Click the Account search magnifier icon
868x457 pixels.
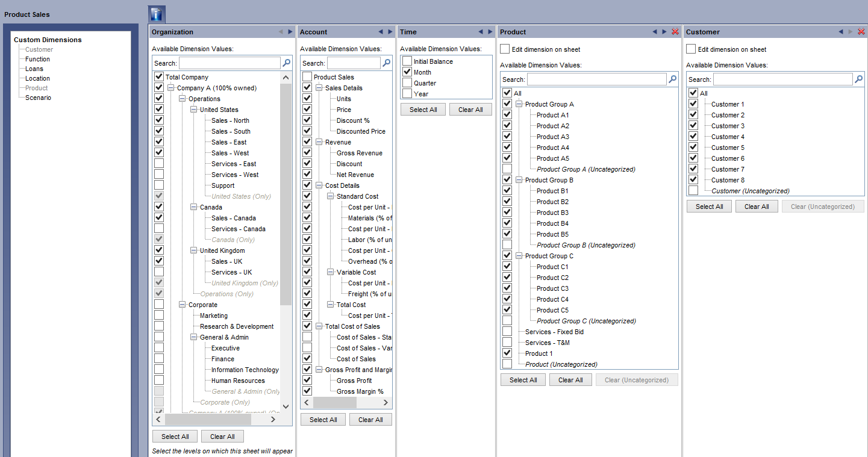pyautogui.click(x=387, y=63)
